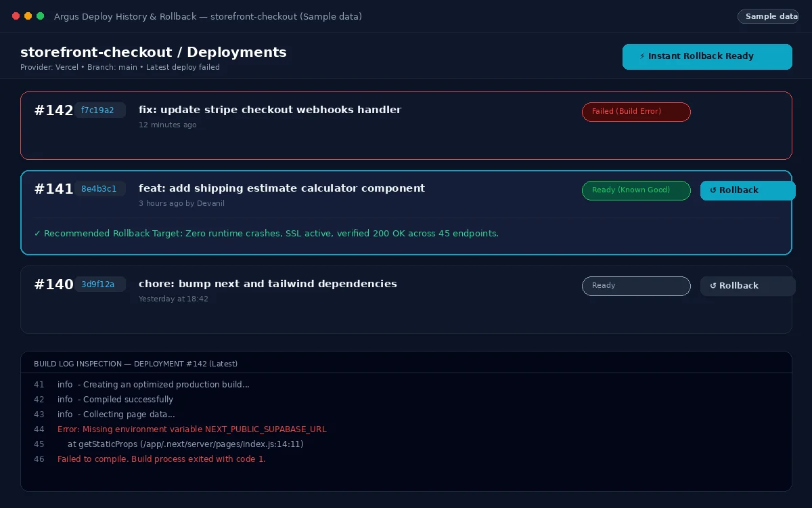Select the Missing environment variable error line
812x508 pixels.
click(192, 429)
